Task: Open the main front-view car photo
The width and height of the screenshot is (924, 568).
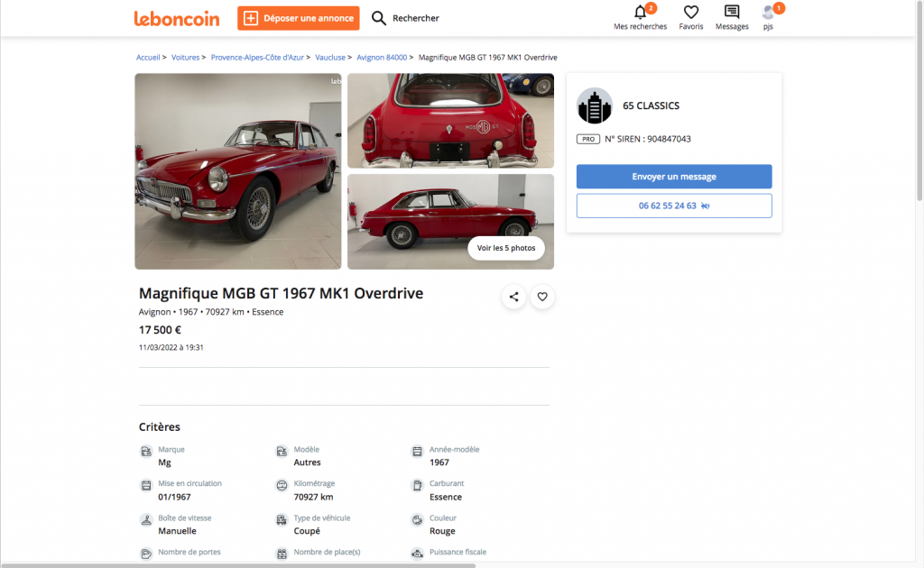Action: [x=238, y=171]
